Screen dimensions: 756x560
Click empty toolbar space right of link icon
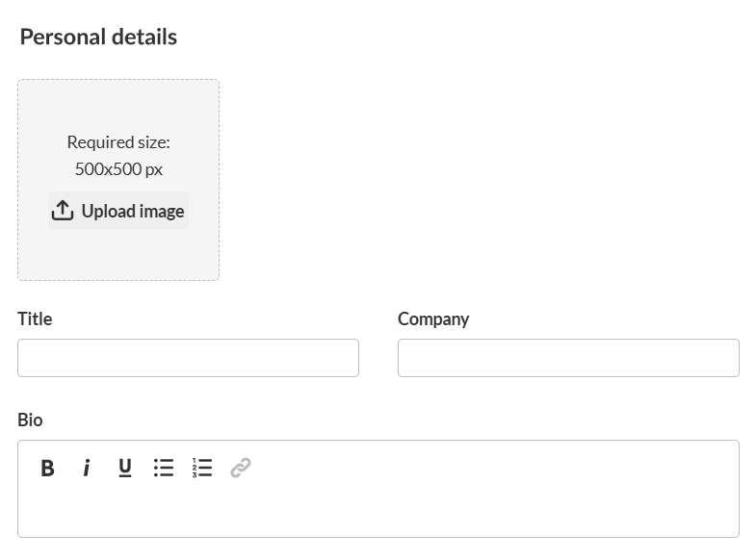coord(482,469)
